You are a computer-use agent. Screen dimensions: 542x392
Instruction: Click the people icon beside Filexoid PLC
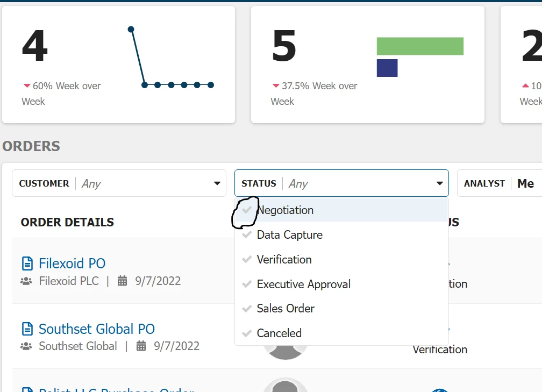click(26, 281)
